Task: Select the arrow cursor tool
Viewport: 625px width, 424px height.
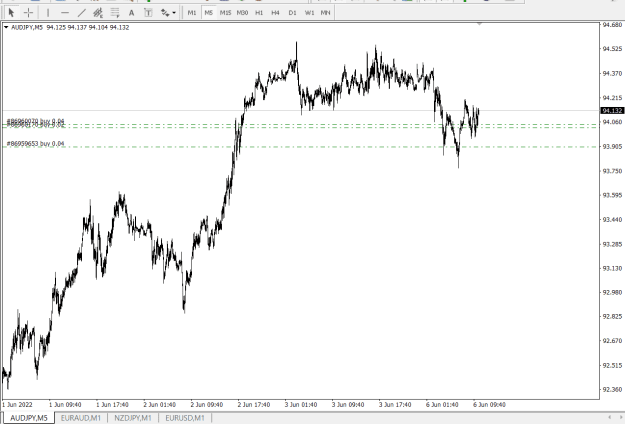Action: point(11,13)
